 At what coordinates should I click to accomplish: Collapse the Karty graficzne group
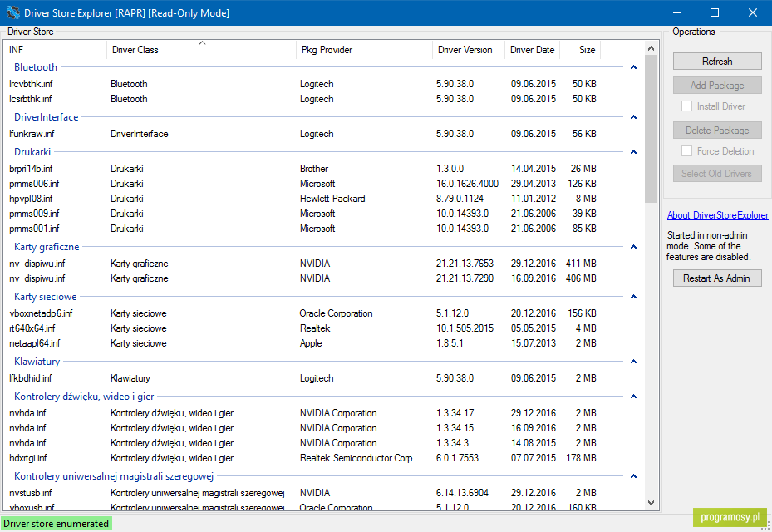(x=634, y=246)
